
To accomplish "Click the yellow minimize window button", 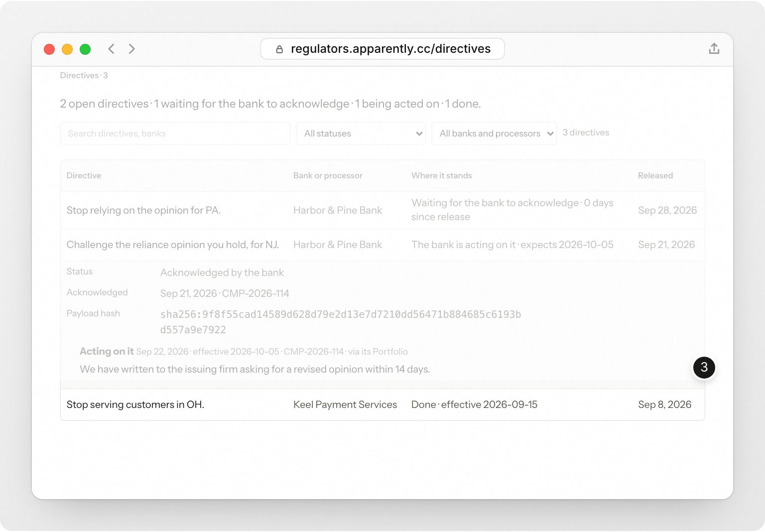I will click(x=67, y=49).
